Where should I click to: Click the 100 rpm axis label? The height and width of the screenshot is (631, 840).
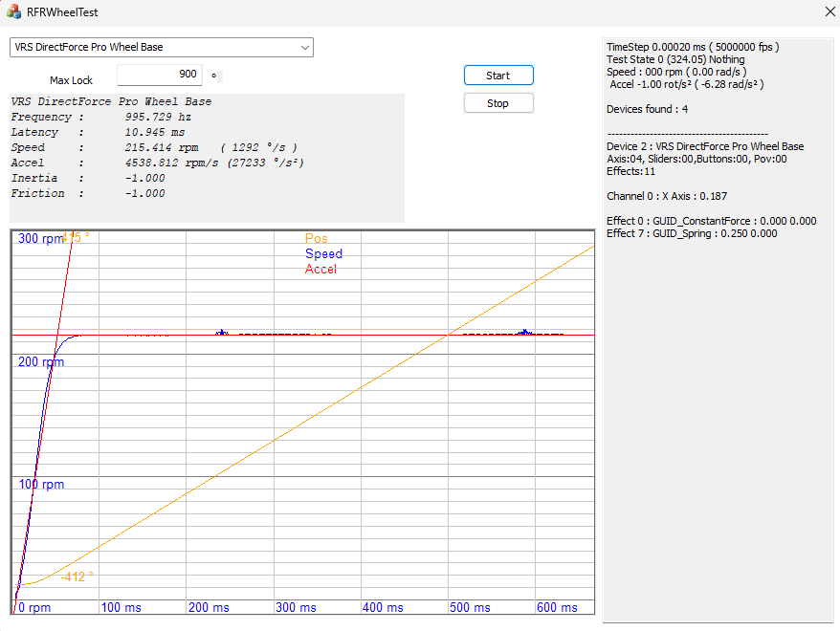[41, 485]
